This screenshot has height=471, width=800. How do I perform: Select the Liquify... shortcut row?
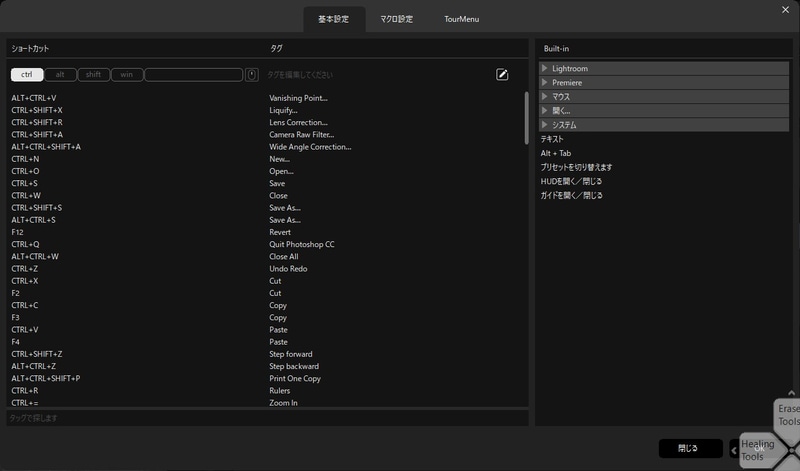pyautogui.click(x=265, y=110)
